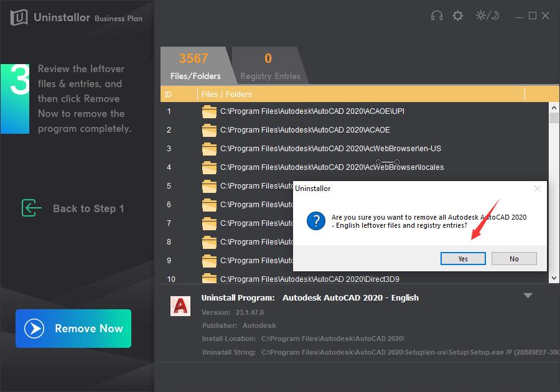Toggle the light/dark theme switch
The width and height of the screenshot is (560, 392).
pyautogui.click(x=487, y=16)
